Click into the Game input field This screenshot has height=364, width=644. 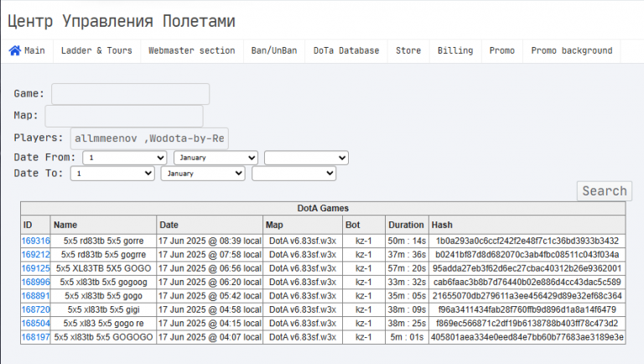point(130,94)
